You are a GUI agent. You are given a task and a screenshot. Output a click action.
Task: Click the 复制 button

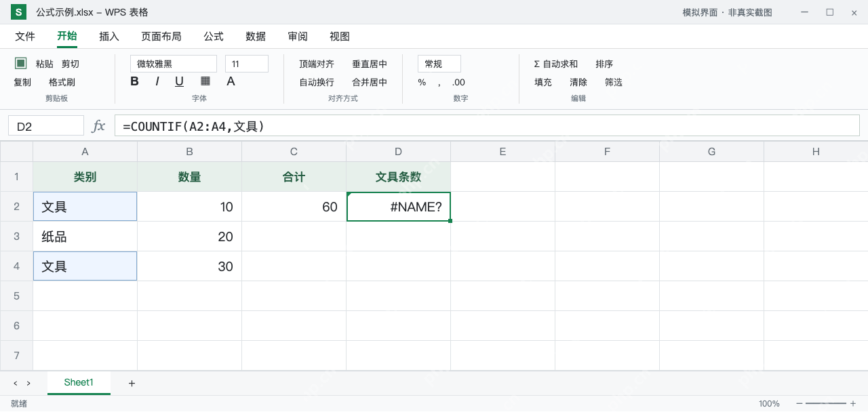(22, 83)
